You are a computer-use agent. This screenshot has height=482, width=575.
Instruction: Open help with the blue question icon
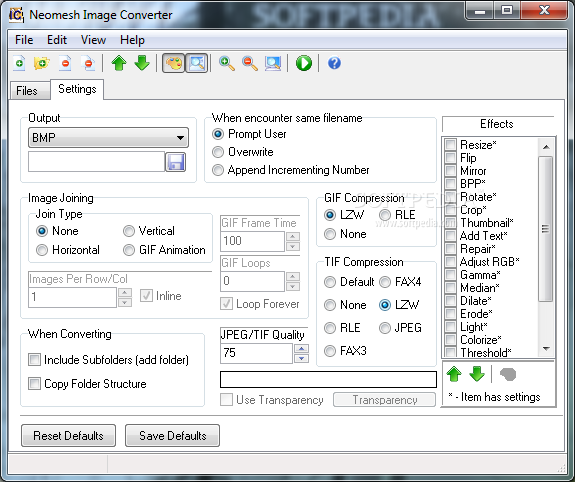tap(334, 63)
